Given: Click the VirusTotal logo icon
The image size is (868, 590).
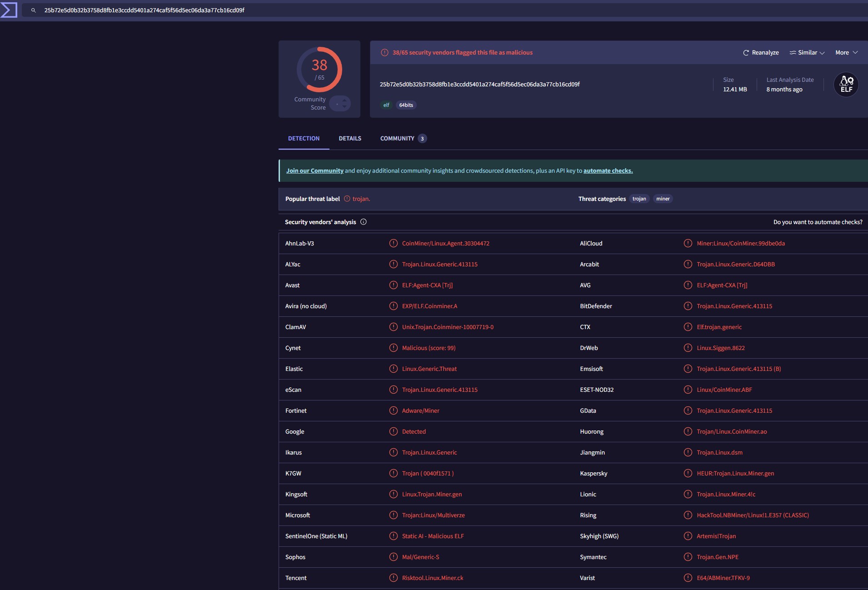Looking at the screenshot, I should point(9,10).
